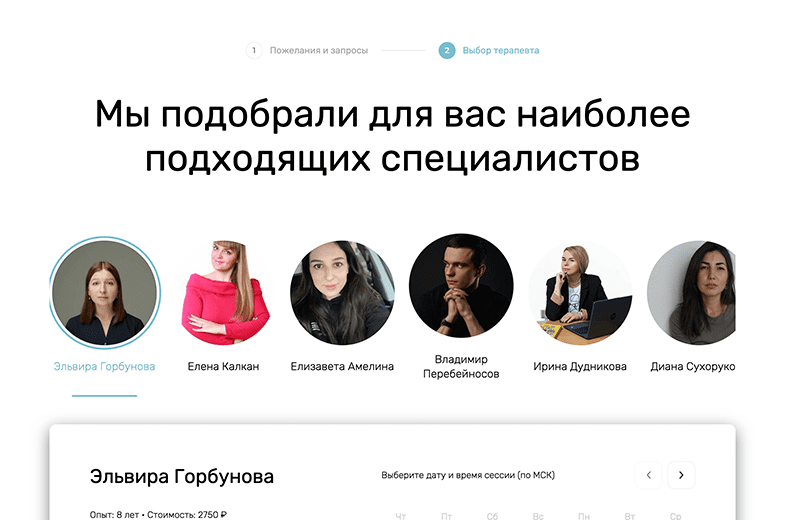Choose Елизавета Амелина's photo

342,292
